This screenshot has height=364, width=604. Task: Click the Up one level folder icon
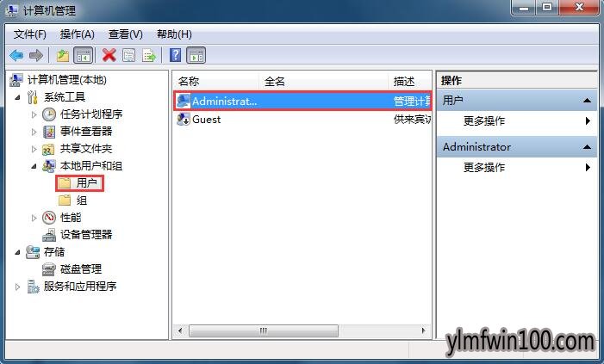[x=62, y=55]
